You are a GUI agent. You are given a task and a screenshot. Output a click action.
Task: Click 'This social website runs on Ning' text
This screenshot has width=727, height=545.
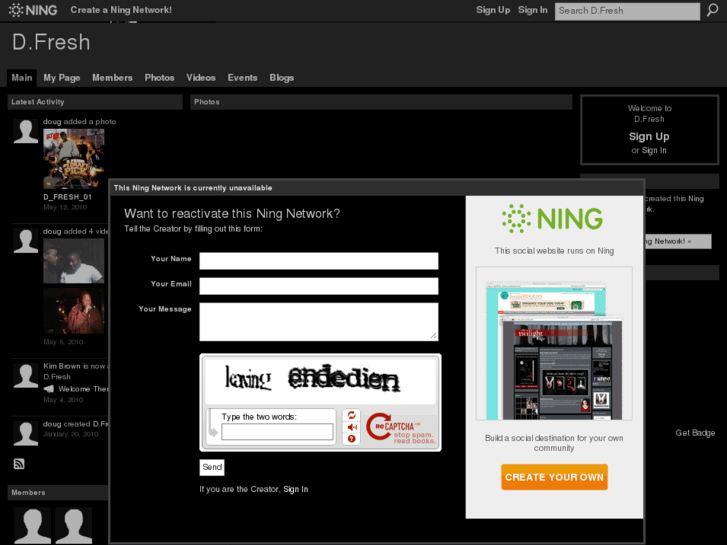(x=554, y=251)
